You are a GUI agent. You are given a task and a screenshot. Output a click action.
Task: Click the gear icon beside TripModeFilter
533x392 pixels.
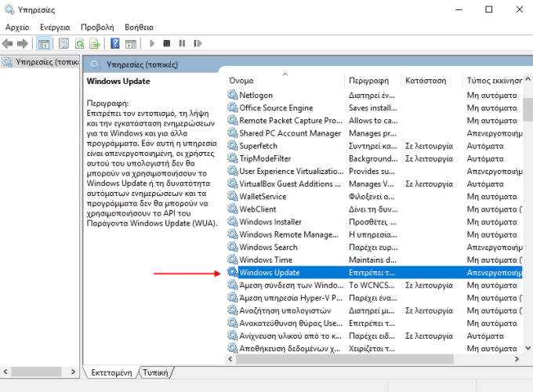coord(233,158)
